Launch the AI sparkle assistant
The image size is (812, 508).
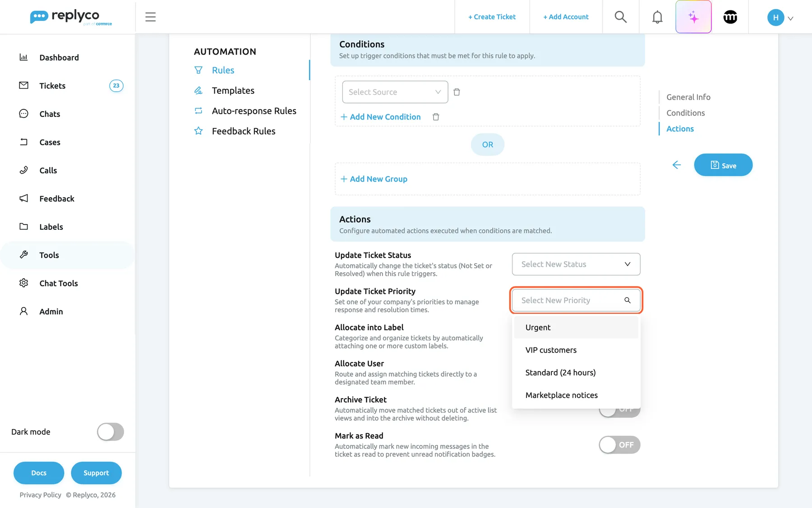pyautogui.click(x=693, y=17)
